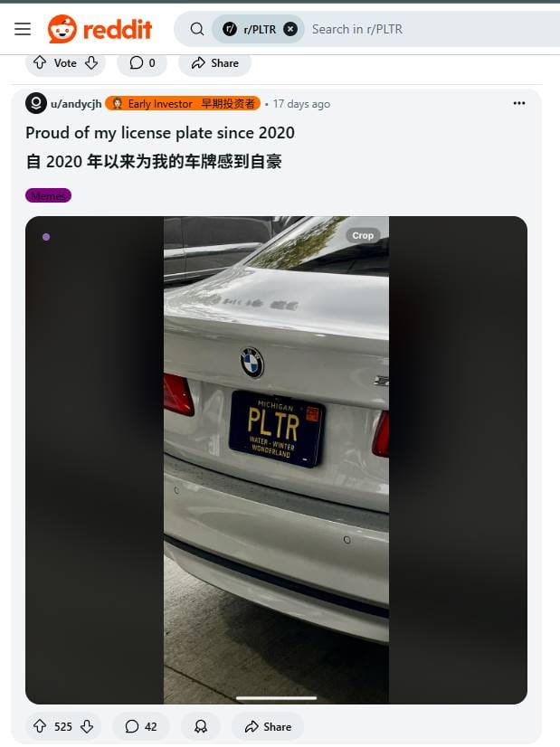Remove the r/PLTR search filter

[290, 29]
